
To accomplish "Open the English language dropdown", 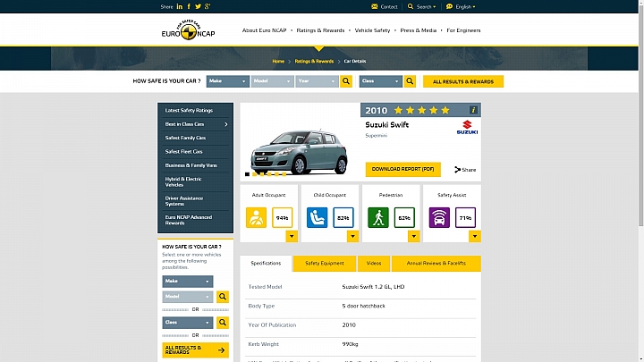I will click(461, 6).
